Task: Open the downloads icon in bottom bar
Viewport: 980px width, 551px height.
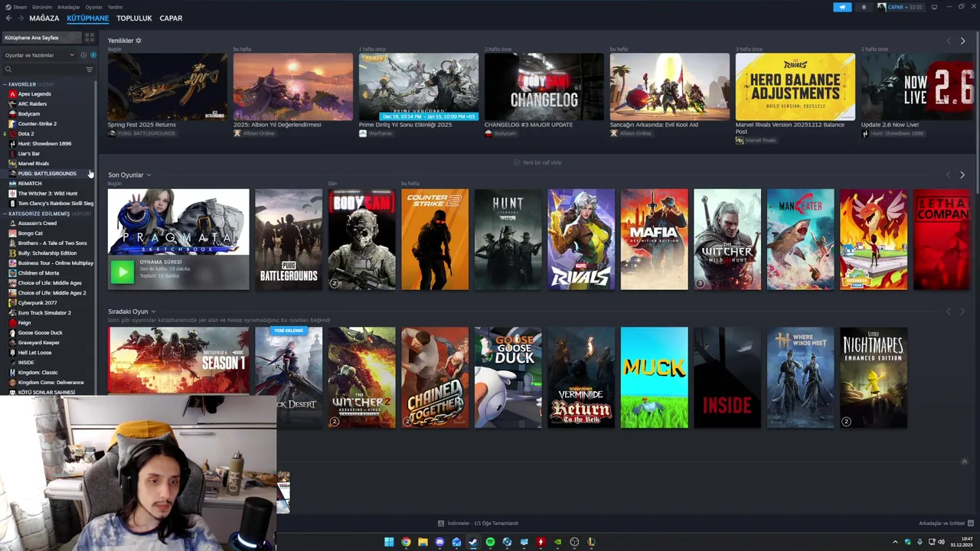Action: click(x=441, y=523)
